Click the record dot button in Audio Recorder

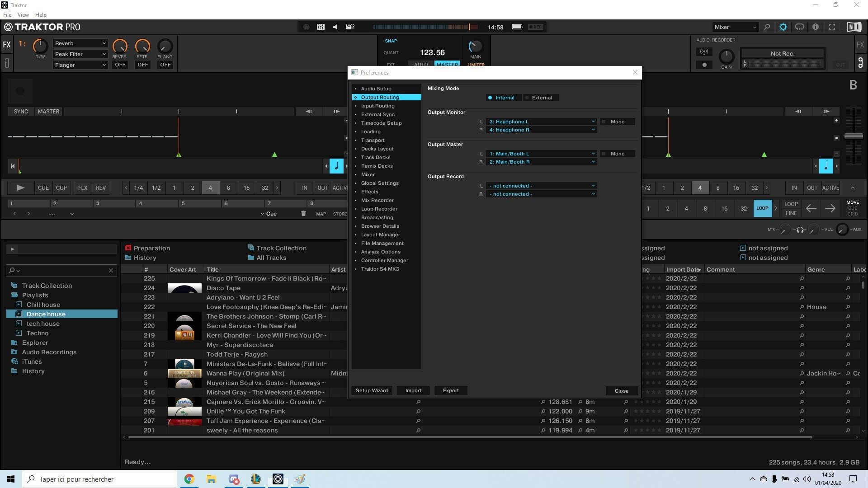pyautogui.click(x=704, y=65)
